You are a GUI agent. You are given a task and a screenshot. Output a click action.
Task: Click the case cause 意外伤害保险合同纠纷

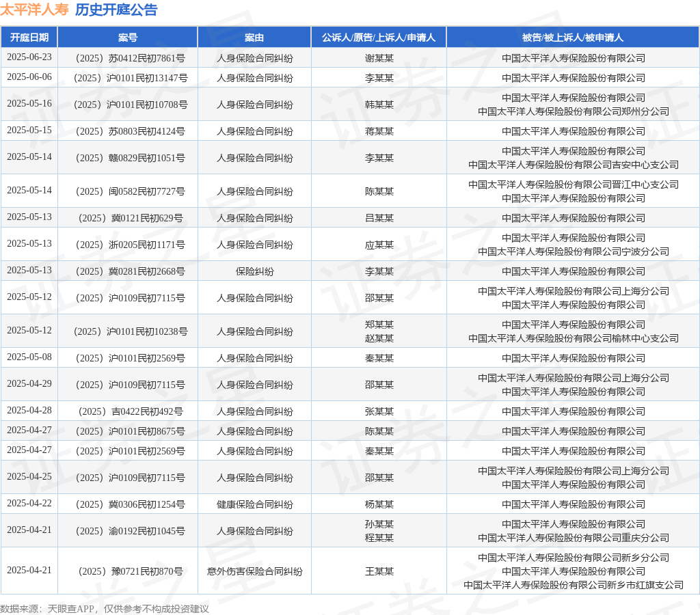click(x=254, y=571)
